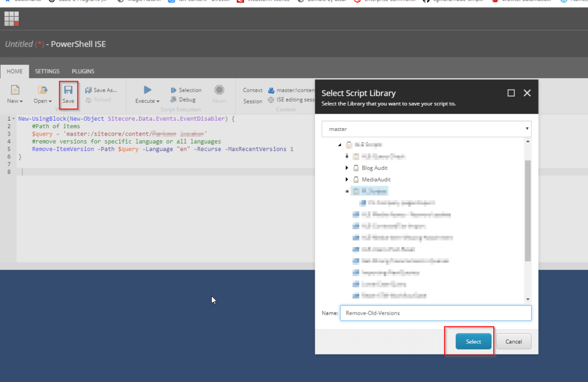Expand the Blog Audit tree node
This screenshot has width=588, height=382.
tap(347, 168)
